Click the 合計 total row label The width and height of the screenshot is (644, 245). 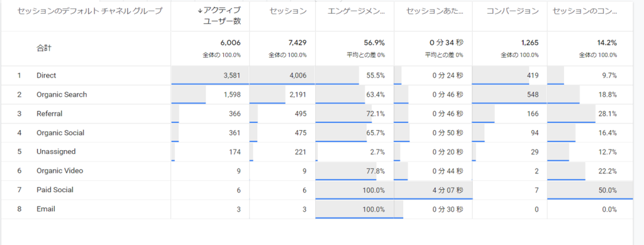pos(44,48)
